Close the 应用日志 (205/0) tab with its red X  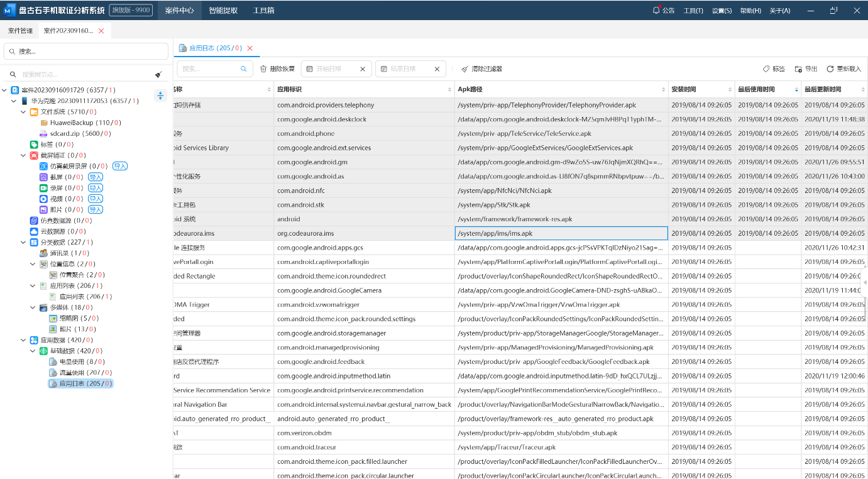[x=250, y=48]
